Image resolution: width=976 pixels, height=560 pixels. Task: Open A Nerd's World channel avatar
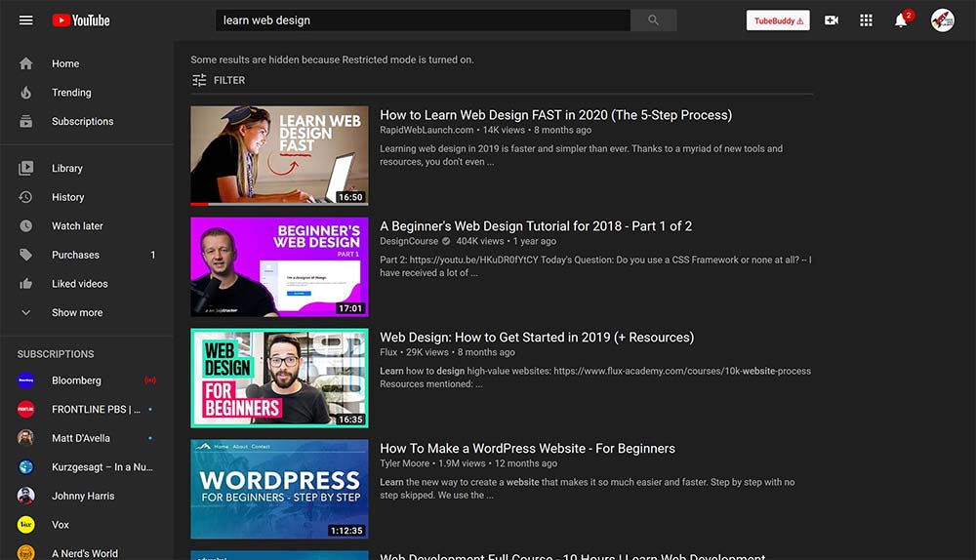(x=26, y=552)
